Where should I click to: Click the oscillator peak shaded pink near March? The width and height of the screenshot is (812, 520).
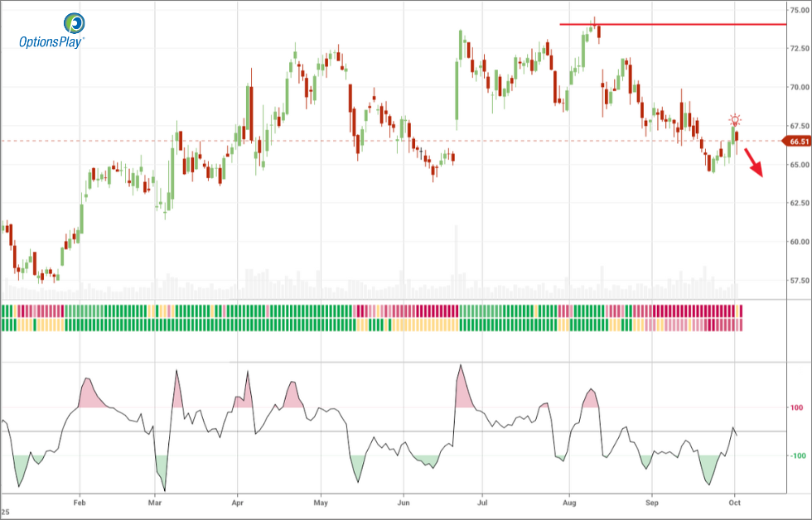pyautogui.click(x=176, y=389)
